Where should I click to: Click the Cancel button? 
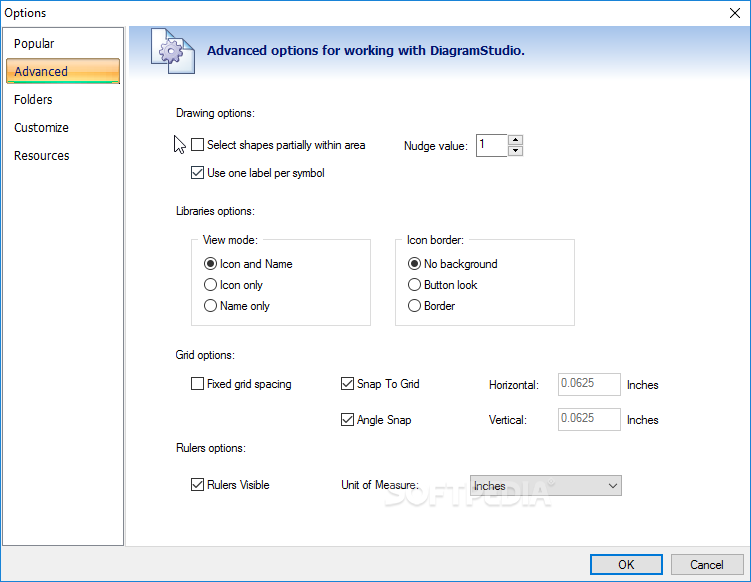point(706,565)
